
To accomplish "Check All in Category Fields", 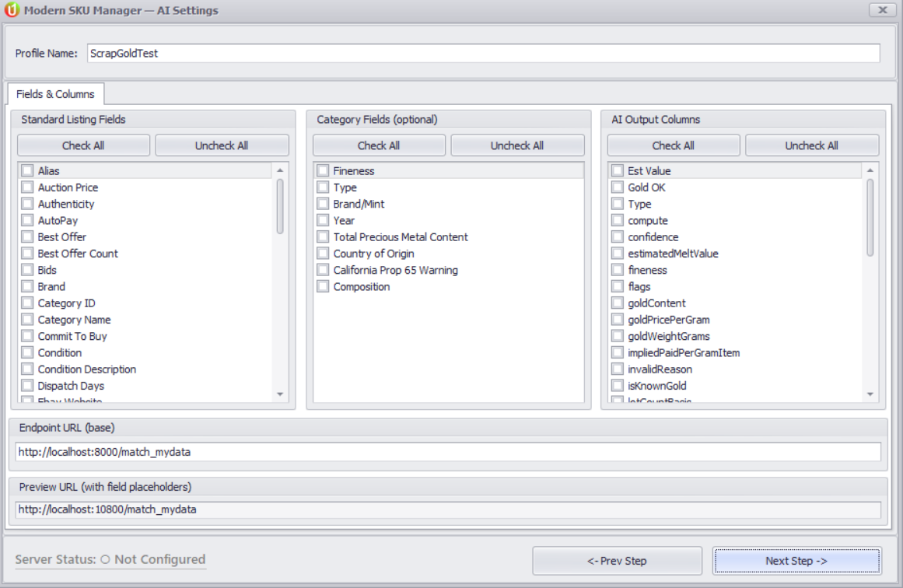I will (379, 145).
